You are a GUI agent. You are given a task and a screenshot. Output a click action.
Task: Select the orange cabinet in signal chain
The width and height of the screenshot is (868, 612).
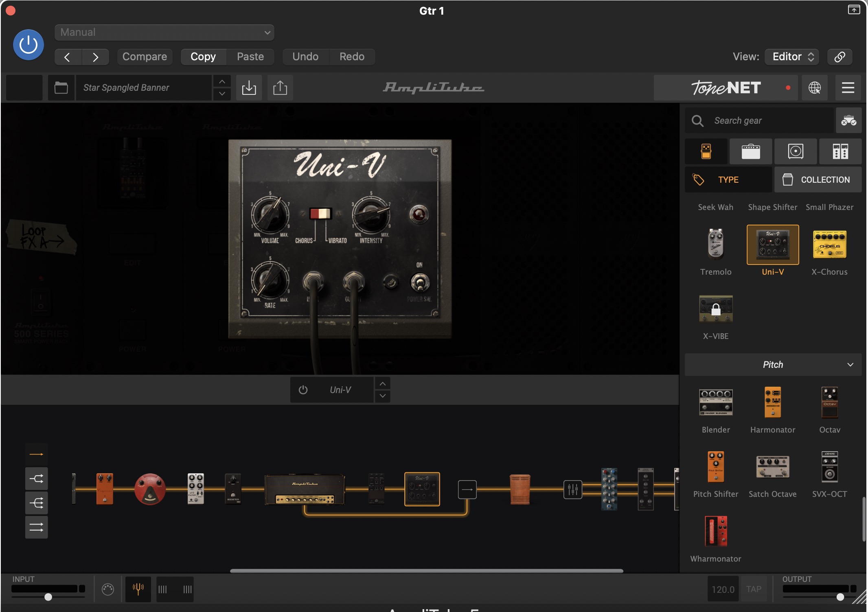click(520, 489)
